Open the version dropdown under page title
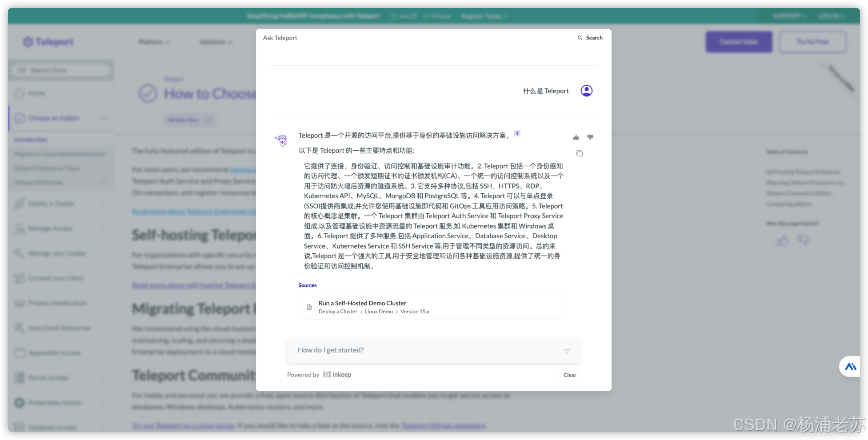 [190, 120]
